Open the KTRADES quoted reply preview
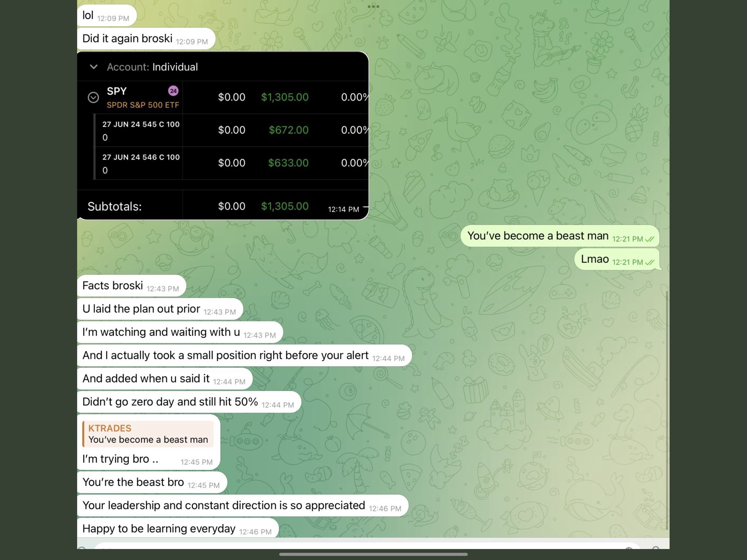The image size is (747, 560). 148,434
